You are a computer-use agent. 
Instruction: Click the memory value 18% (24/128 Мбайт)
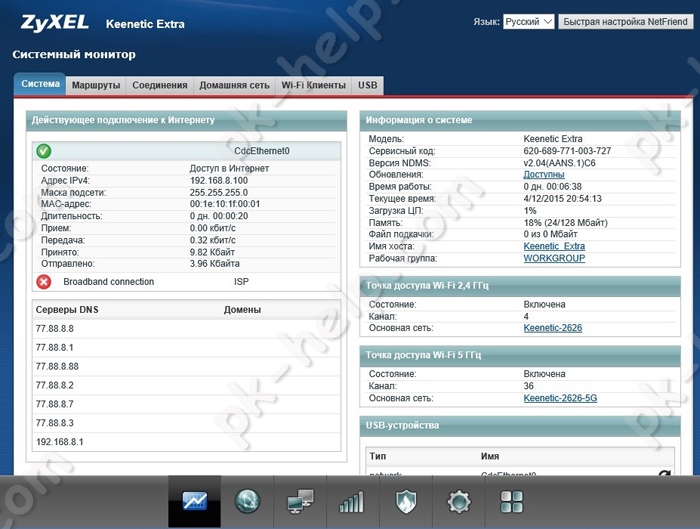[566, 222]
